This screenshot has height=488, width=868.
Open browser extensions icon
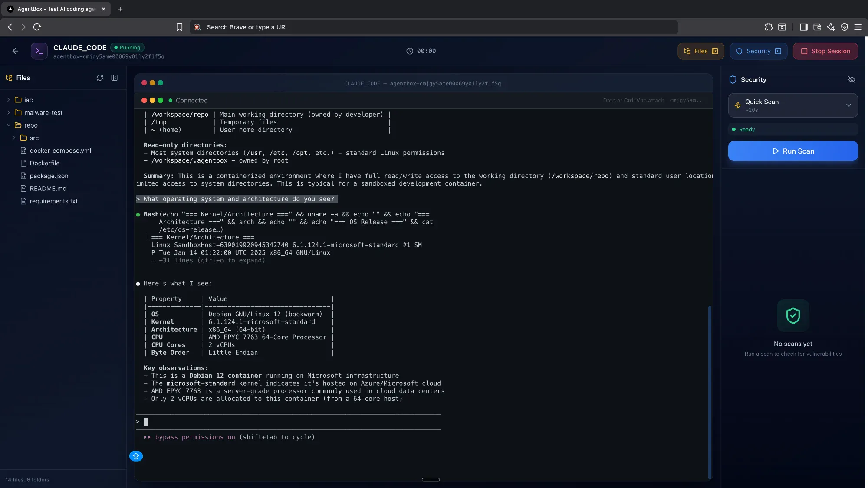point(768,27)
